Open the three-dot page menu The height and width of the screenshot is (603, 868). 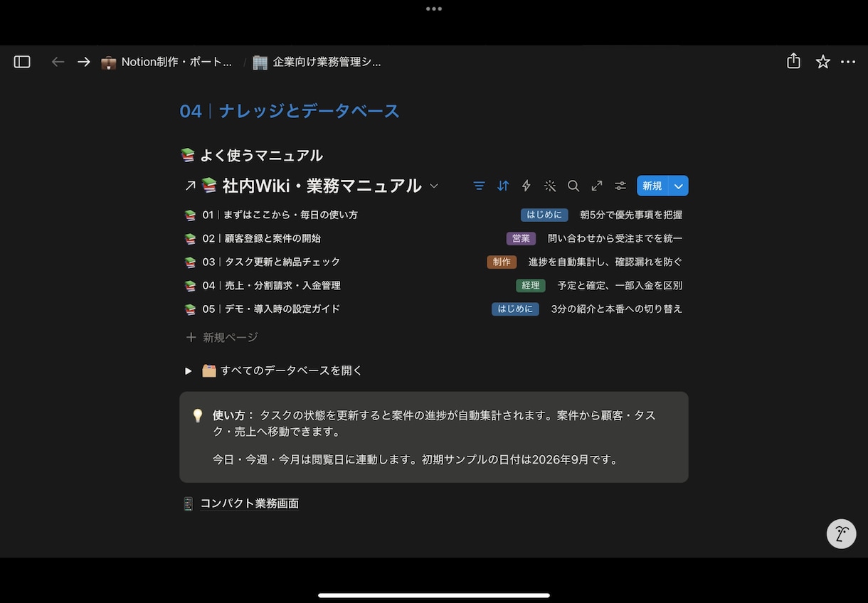[x=848, y=62]
